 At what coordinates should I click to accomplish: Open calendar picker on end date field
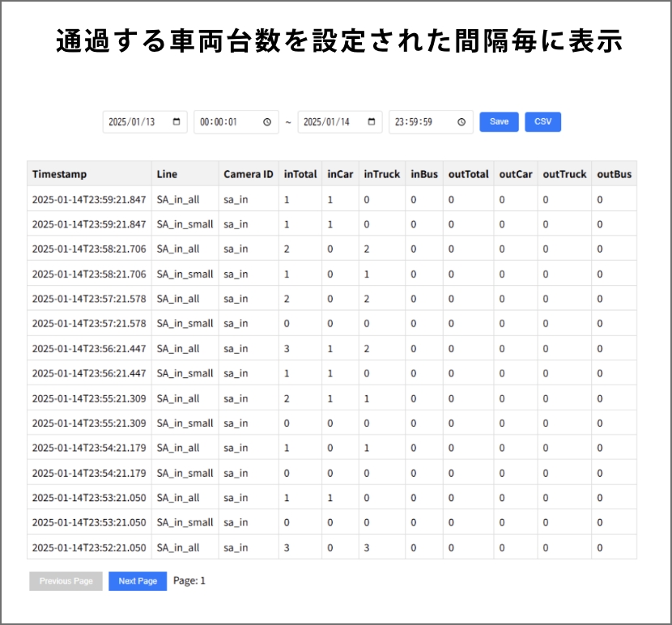[372, 122]
